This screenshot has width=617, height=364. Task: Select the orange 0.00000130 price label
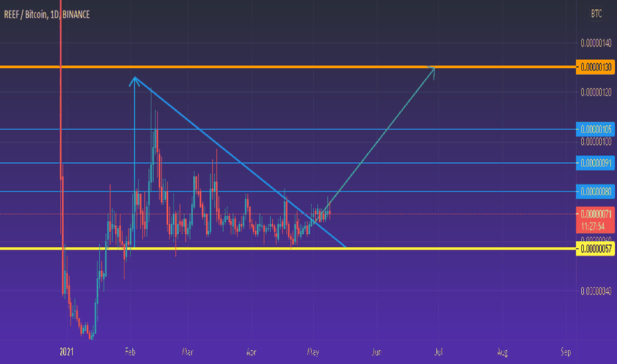point(595,68)
